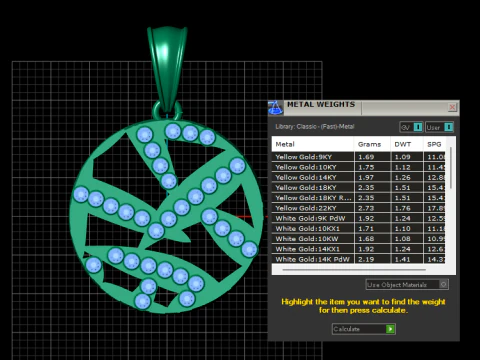Click the Metal Weights scale icon
Image resolution: width=480 pixels, height=360 pixels.
[x=276, y=108]
